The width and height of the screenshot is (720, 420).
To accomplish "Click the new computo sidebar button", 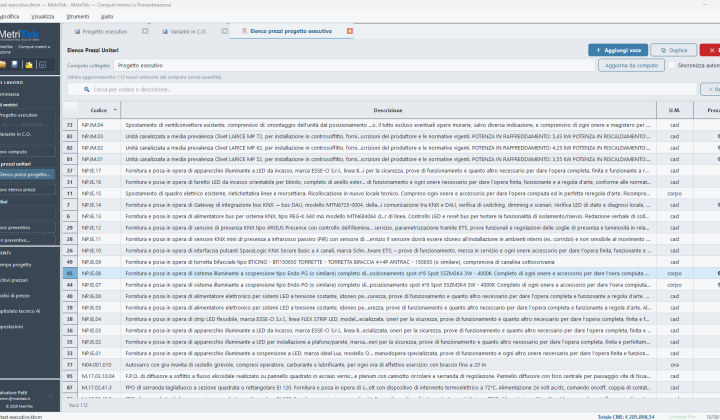I will (x=28, y=152).
